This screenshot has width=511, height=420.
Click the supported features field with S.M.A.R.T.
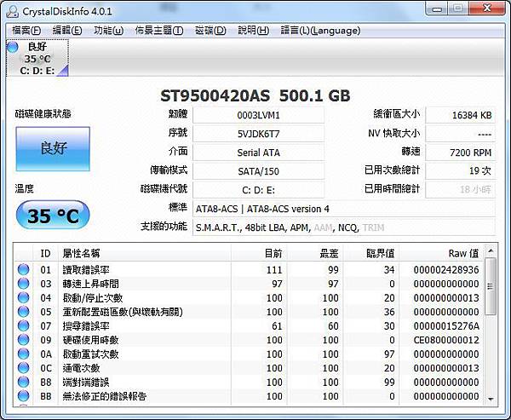(x=344, y=227)
